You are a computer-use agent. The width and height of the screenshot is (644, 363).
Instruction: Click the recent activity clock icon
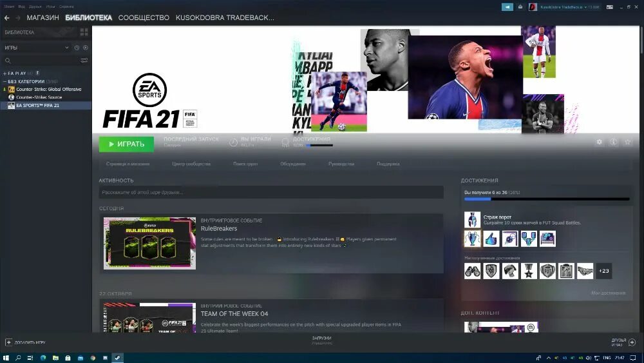(x=77, y=48)
